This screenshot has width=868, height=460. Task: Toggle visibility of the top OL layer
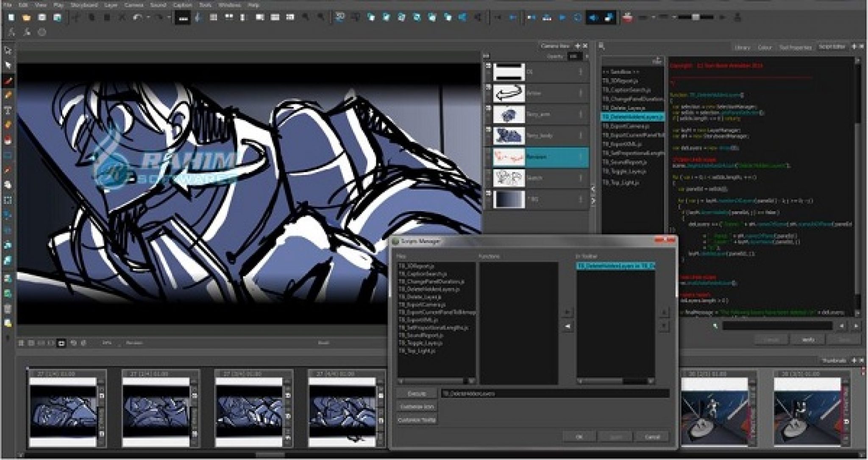[x=488, y=66]
